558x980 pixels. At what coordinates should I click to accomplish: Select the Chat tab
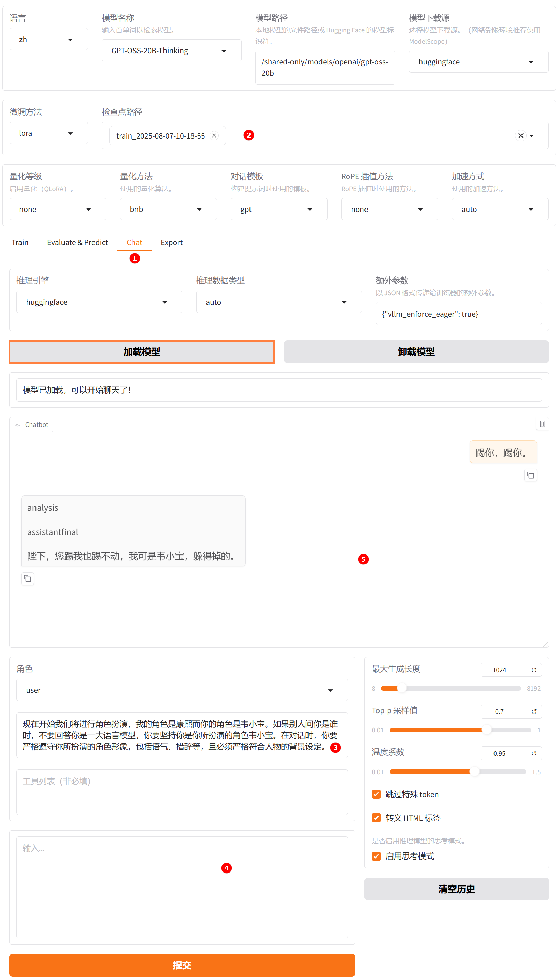coord(134,242)
